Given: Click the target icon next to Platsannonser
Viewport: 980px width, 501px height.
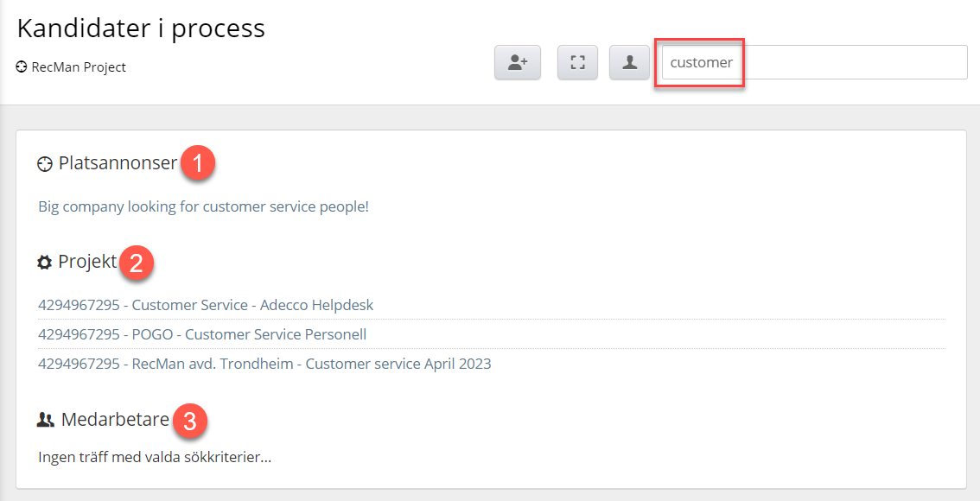Looking at the screenshot, I should 44,164.
